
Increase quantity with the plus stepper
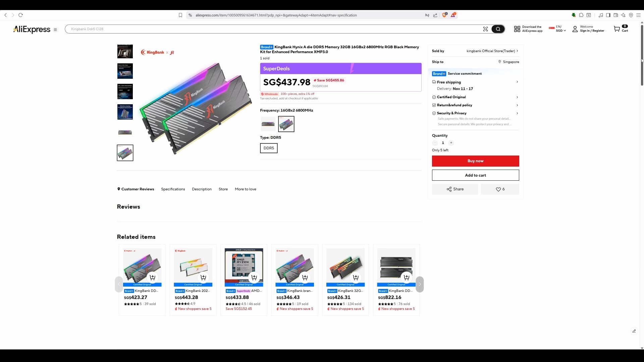coord(451,142)
